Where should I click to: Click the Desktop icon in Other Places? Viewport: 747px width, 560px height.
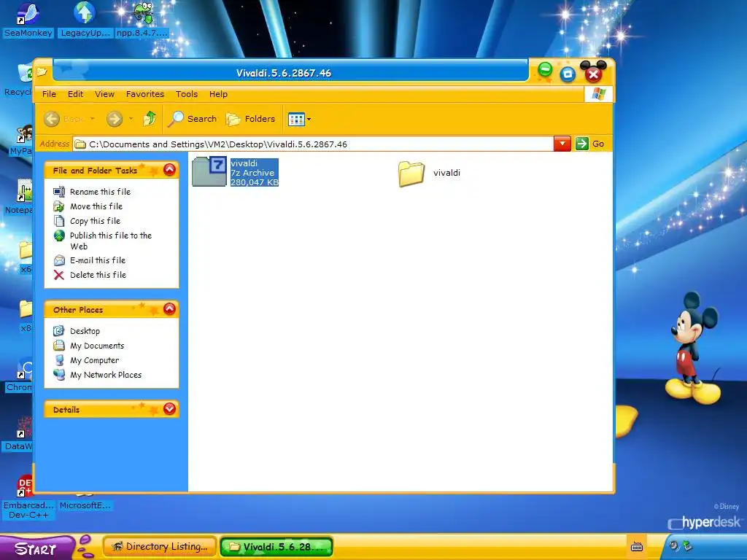(x=59, y=331)
